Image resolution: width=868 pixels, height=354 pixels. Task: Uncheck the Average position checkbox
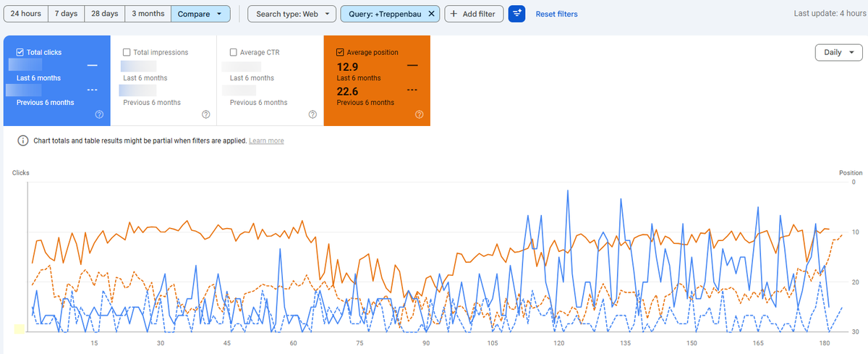pos(340,52)
